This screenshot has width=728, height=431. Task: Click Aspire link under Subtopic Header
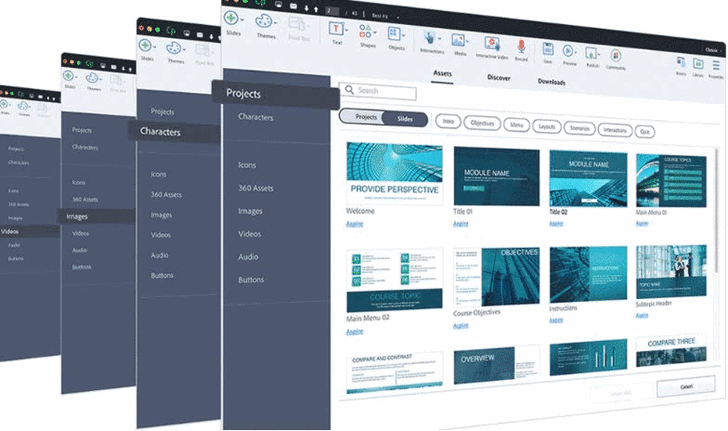pyautogui.click(x=642, y=315)
